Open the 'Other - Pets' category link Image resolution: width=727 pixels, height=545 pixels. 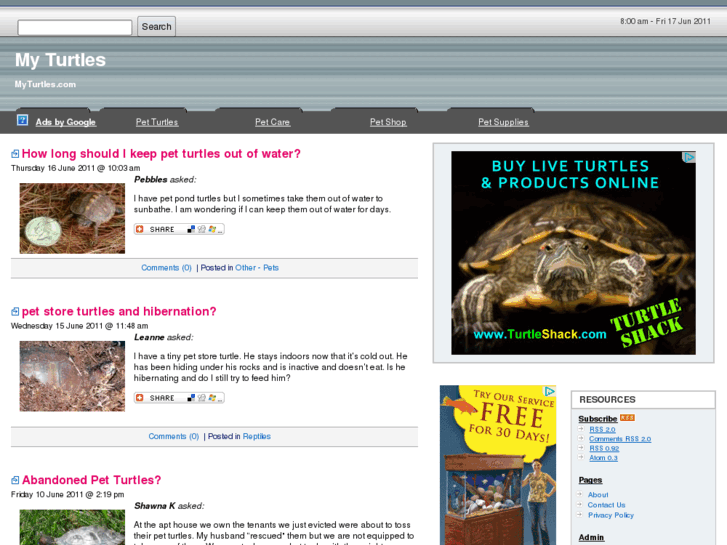click(257, 268)
